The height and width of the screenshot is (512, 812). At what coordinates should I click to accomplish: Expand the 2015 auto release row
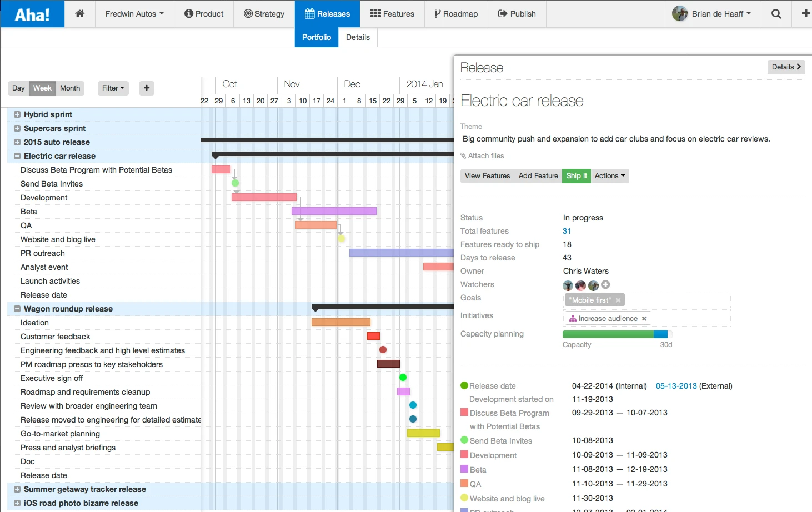point(17,142)
